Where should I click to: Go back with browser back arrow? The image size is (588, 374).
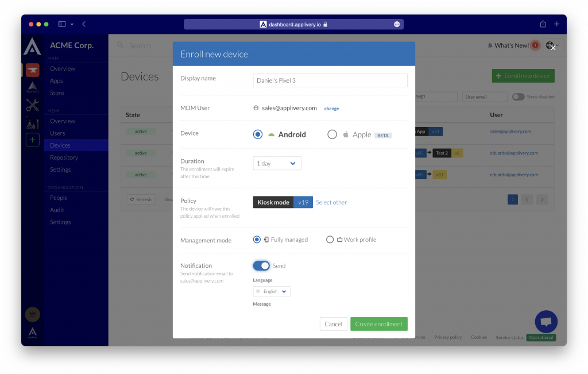point(84,24)
